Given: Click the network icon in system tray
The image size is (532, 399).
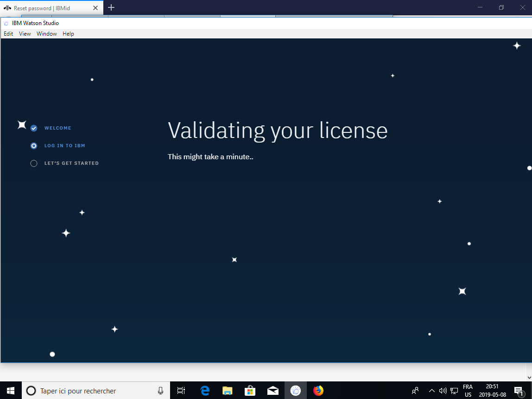Looking at the screenshot, I should tap(454, 391).
